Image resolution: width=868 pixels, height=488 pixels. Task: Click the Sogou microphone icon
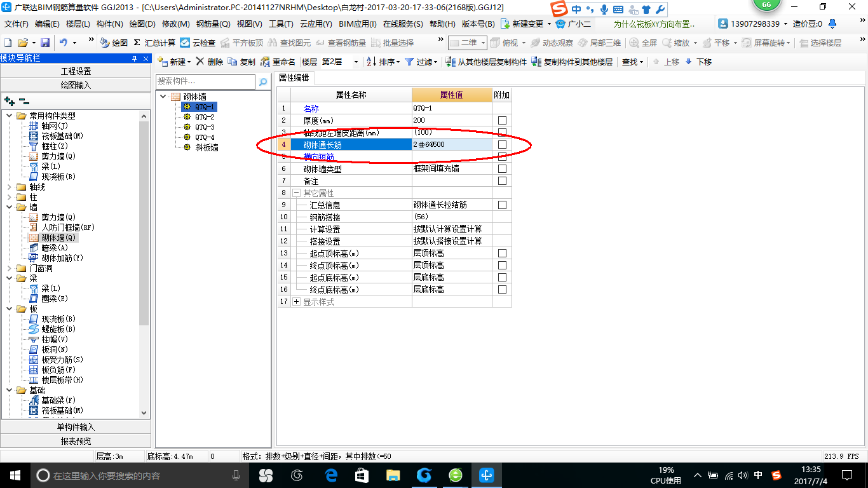603,10
